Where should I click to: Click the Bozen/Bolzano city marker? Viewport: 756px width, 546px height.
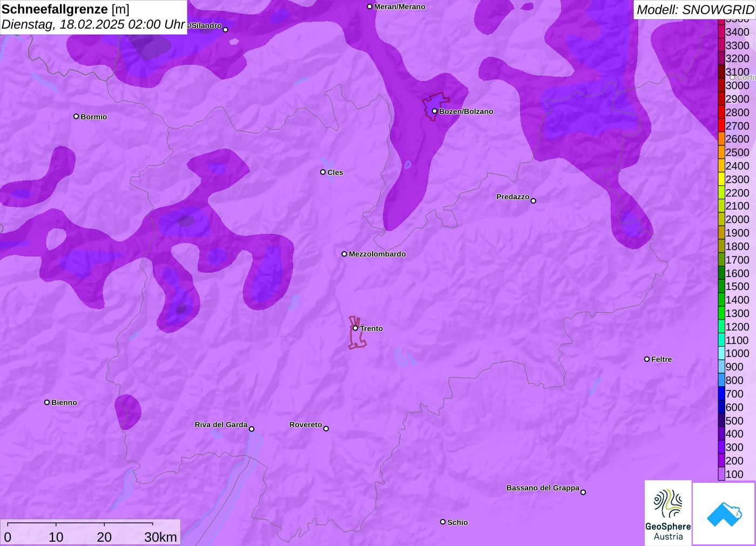(x=435, y=111)
